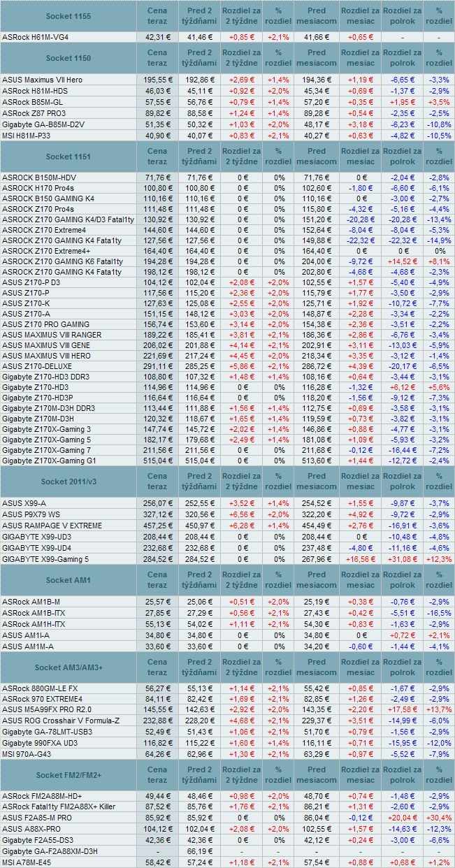Image resolution: width=455 pixels, height=868 pixels.
Task: Click the Socket 1155 section header
Action: click(68, 15)
